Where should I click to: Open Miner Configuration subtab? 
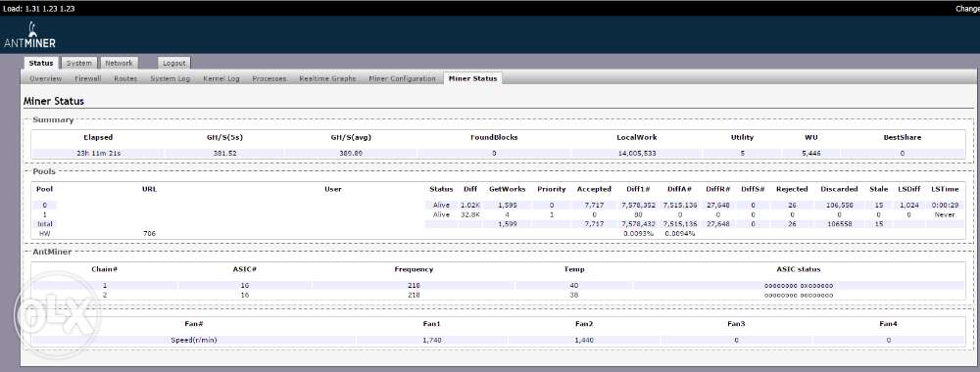click(402, 78)
